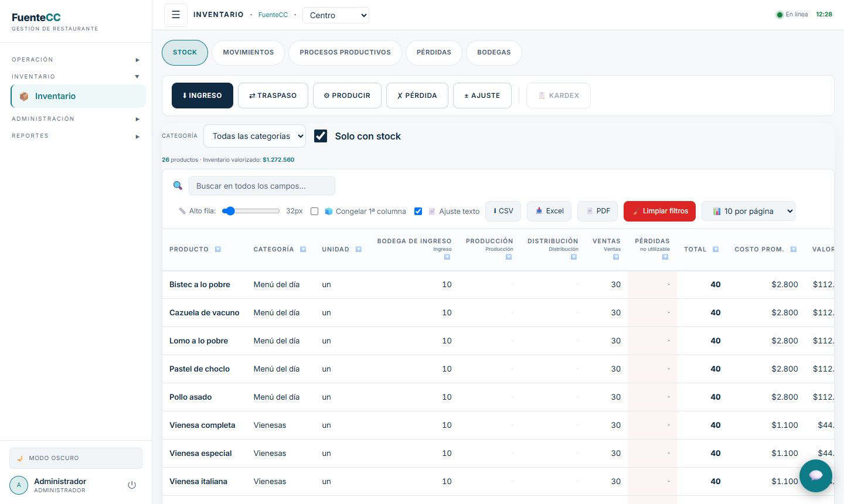Open filter for Distribución column
Screen dimensions: 844x504
click(x=574, y=257)
